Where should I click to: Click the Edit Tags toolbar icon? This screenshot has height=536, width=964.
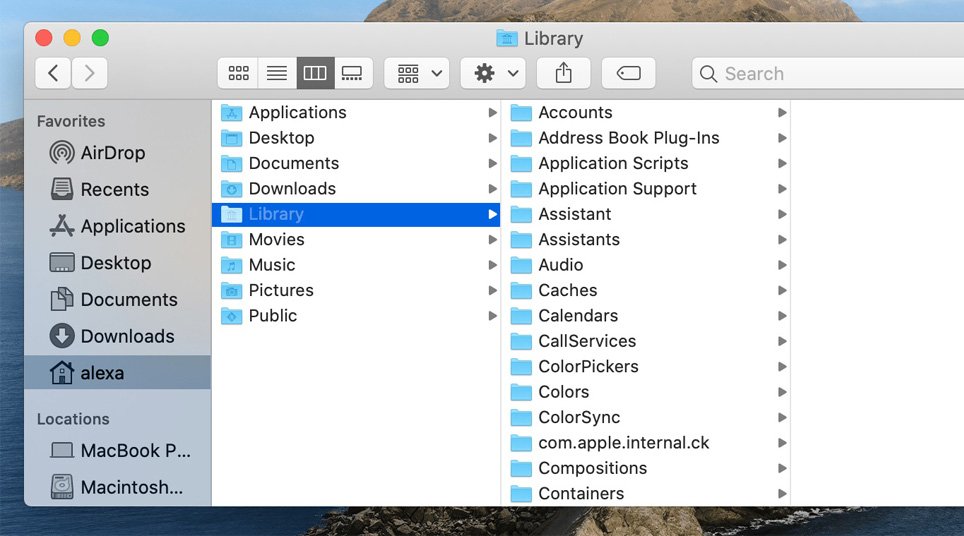click(x=628, y=73)
